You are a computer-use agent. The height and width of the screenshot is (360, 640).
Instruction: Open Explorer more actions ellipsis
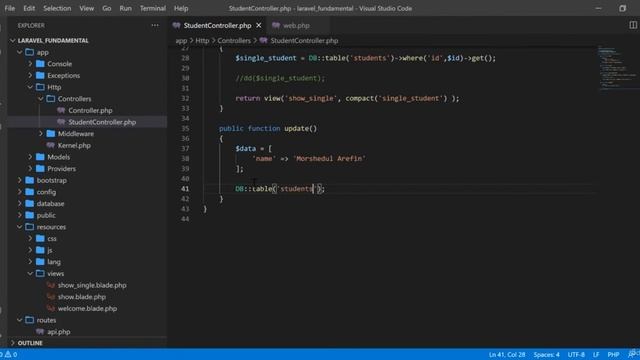[x=155, y=25]
